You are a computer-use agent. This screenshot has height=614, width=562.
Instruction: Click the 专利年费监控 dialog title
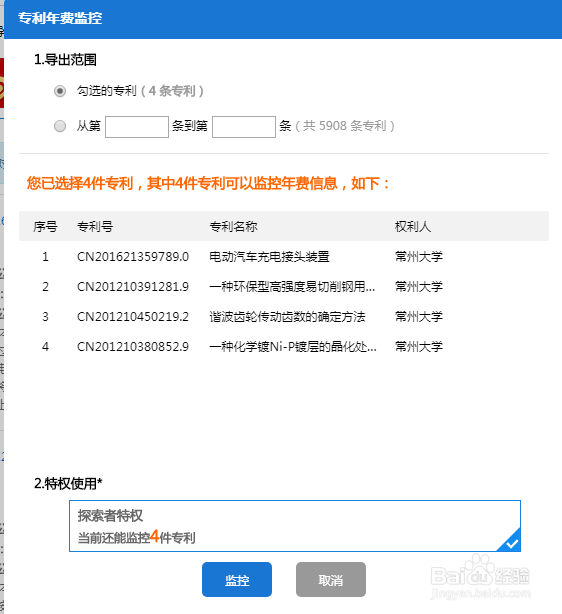60,18
